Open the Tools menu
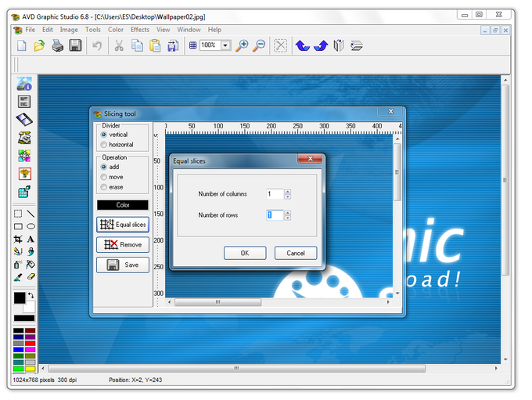532x400 pixels. [93, 30]
